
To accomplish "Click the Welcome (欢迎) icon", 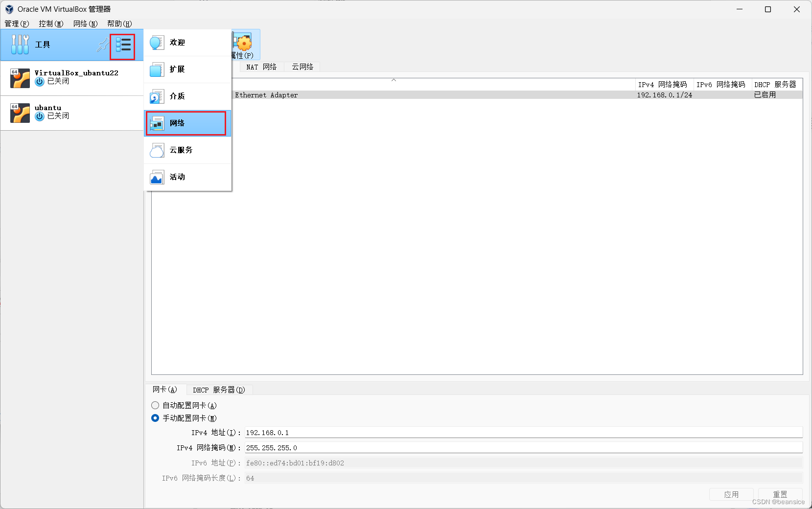I will click(x=157, y=43).
